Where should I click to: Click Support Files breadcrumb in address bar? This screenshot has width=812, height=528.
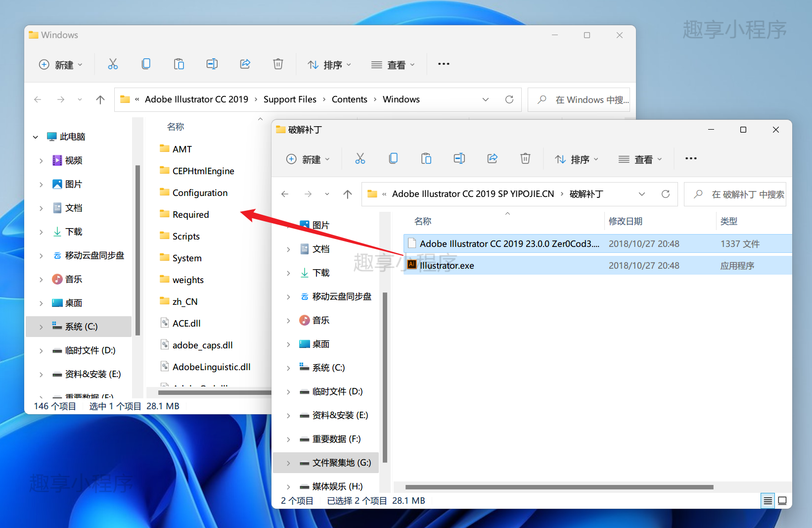point(290,99)
